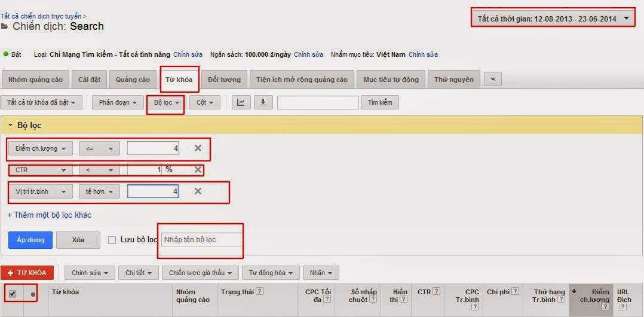Click the green Bật status indicator
This screenshot has width=644, height=317.
pyautogui.click(x=6, y=54)
